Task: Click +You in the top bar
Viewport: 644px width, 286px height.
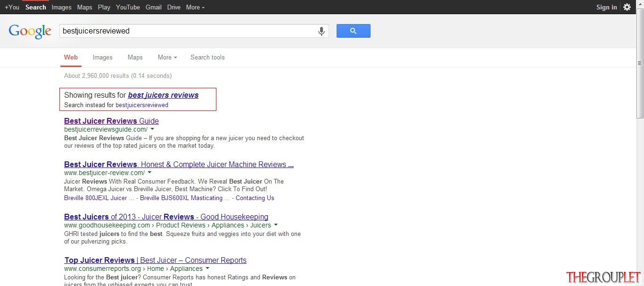Action: coord(12,7)
